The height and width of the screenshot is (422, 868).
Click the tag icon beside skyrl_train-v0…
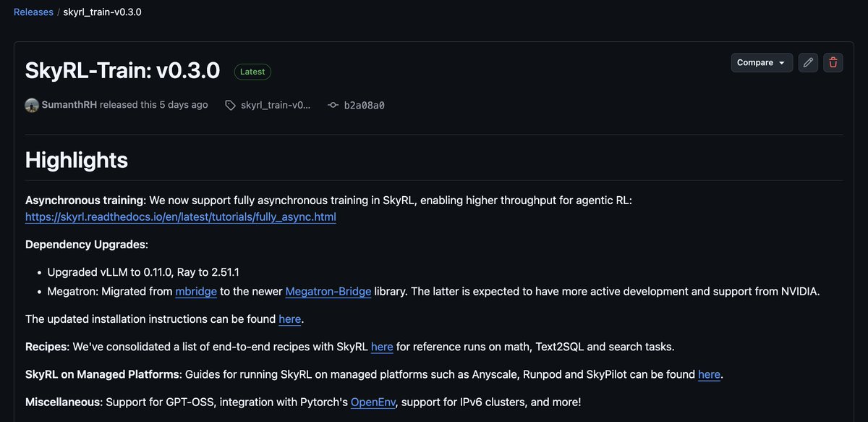point(230,105)
